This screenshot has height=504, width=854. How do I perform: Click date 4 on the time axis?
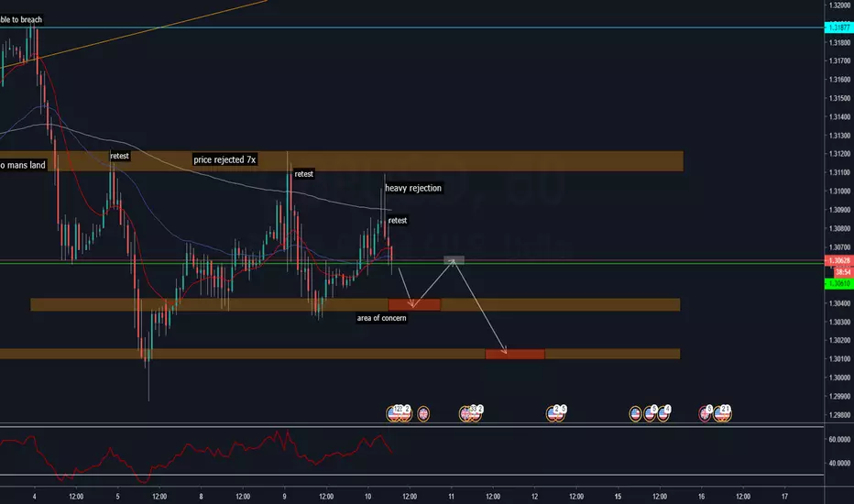[34, 497]
